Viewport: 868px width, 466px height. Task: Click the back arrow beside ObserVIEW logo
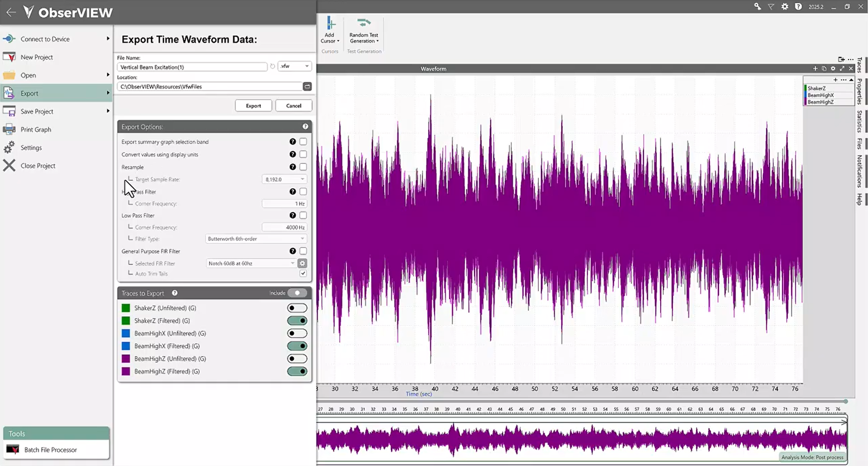click(x=11, y=12)
